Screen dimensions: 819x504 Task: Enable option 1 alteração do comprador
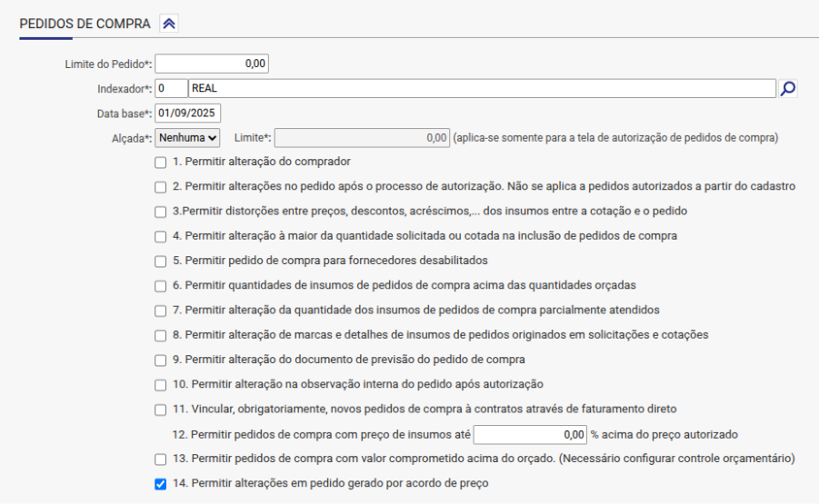(160, 163)
